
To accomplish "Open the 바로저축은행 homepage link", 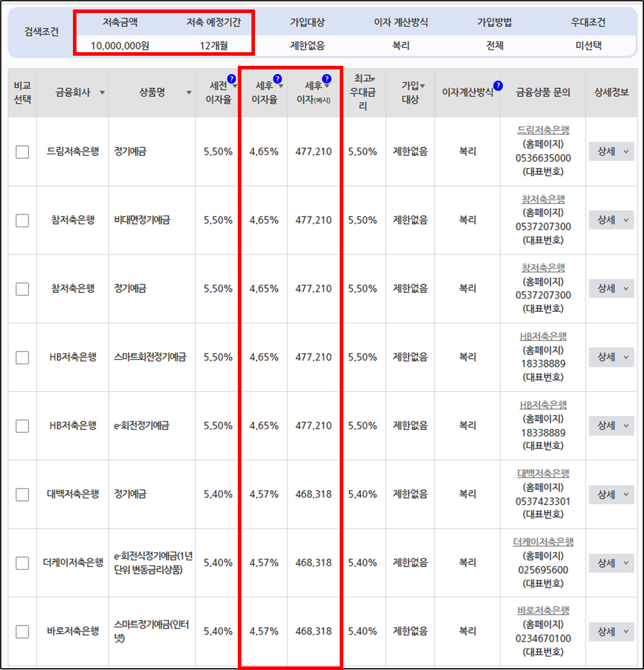I will pos(543,610).
